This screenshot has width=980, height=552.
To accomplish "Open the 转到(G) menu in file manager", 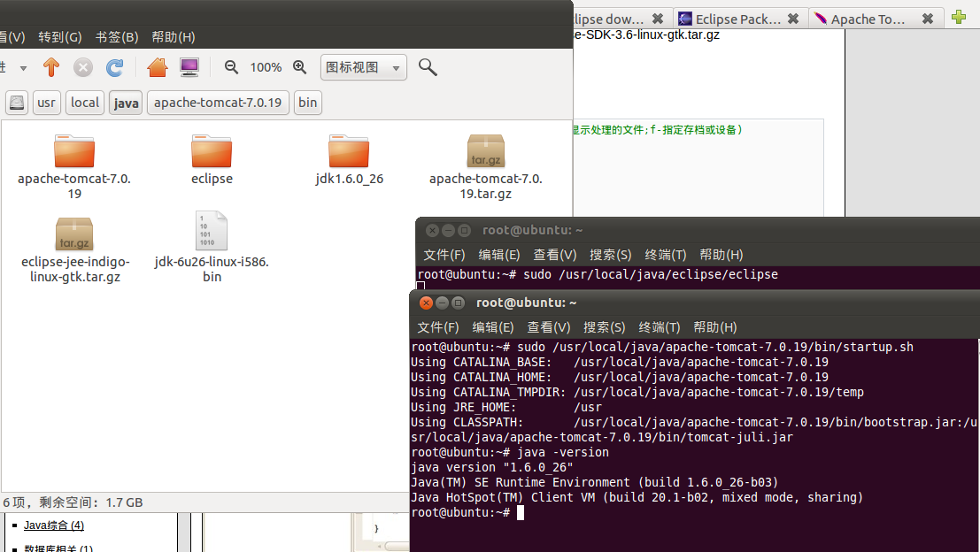I will [60, 37].
